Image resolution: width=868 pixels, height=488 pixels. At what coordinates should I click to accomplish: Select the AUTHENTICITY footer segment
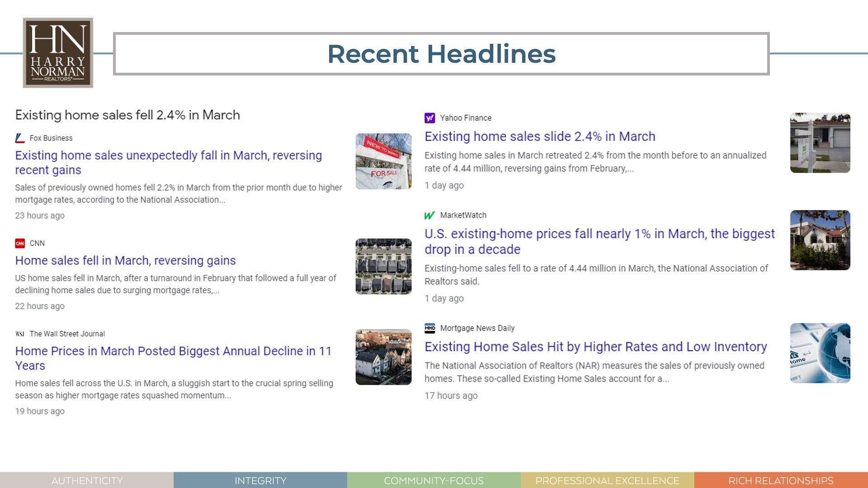87,480
